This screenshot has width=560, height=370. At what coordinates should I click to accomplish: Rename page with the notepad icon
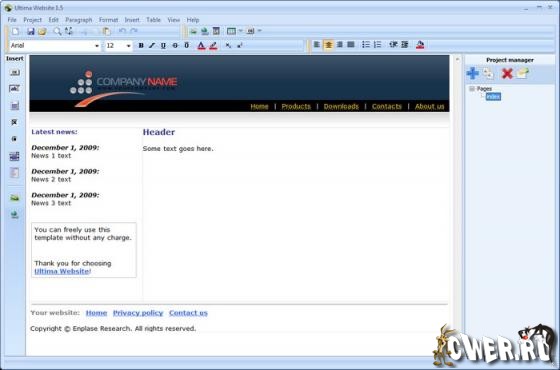pyautogui.click(x=522, y=73)
